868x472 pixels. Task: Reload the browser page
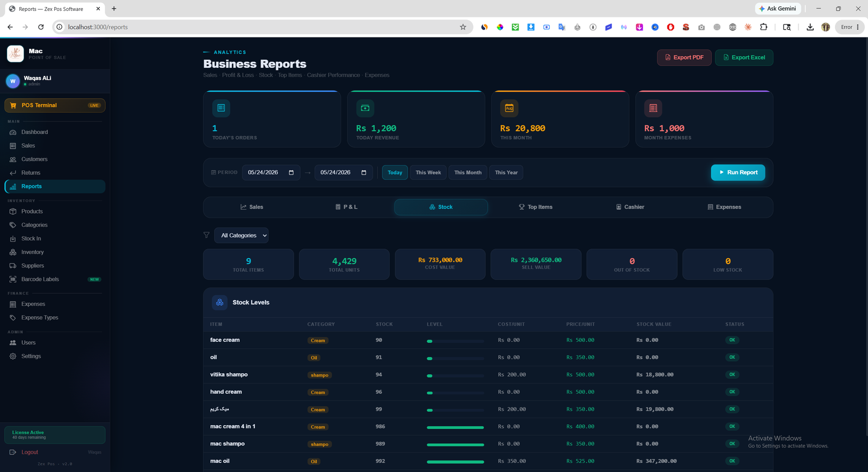click(41, 27)
